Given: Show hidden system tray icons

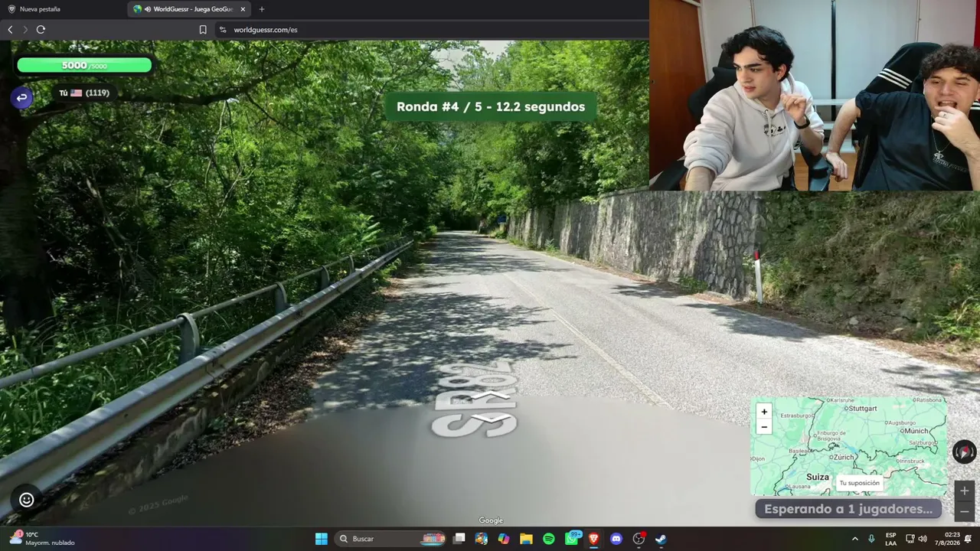Looking at the screenshot, I should pos(855,539).
